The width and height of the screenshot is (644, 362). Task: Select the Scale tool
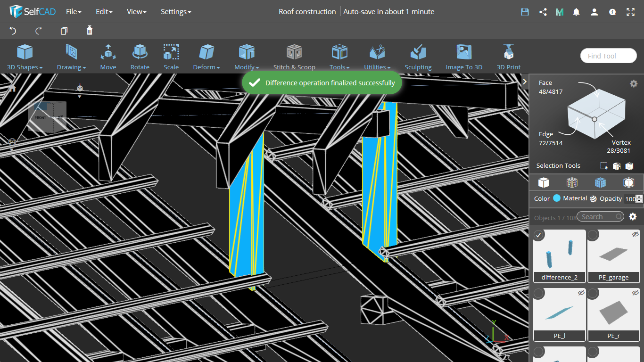pos(171,57)
